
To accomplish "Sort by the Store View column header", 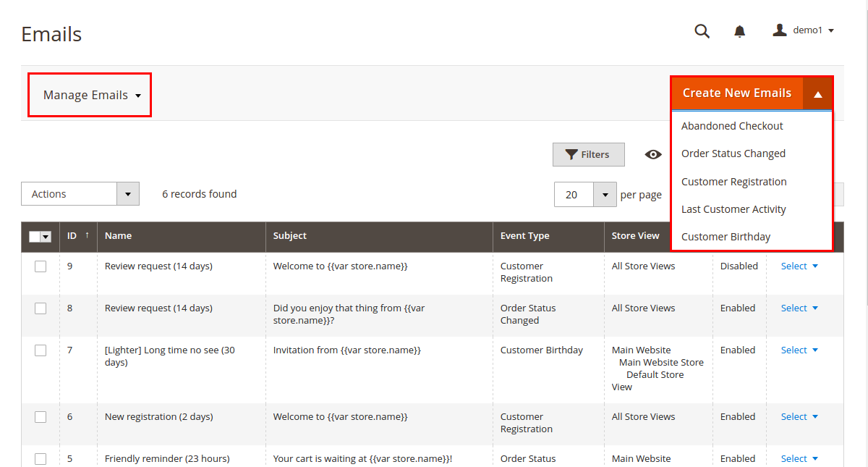I will [x=636, y=236].
